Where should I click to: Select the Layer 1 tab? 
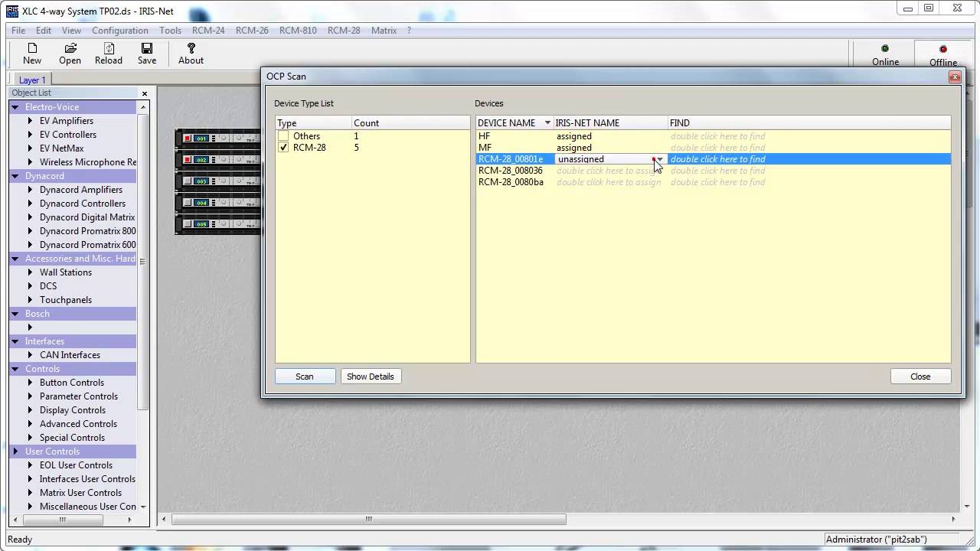32,80
